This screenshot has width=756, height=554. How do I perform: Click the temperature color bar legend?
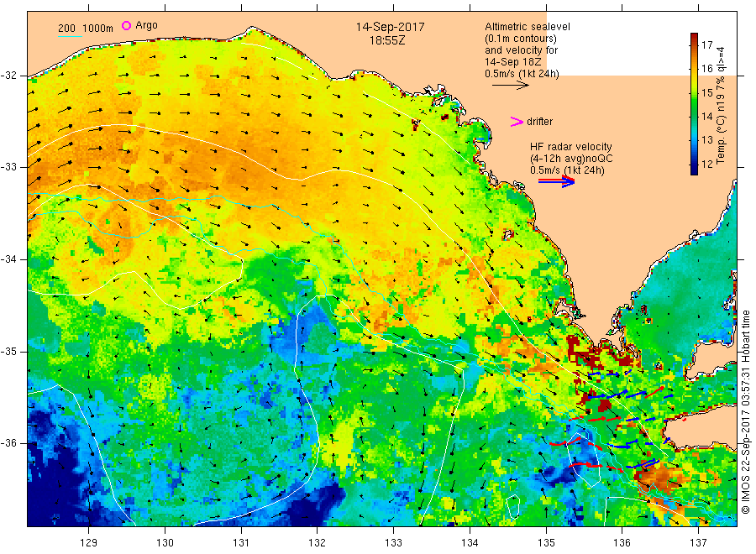(x=694, y=103)
